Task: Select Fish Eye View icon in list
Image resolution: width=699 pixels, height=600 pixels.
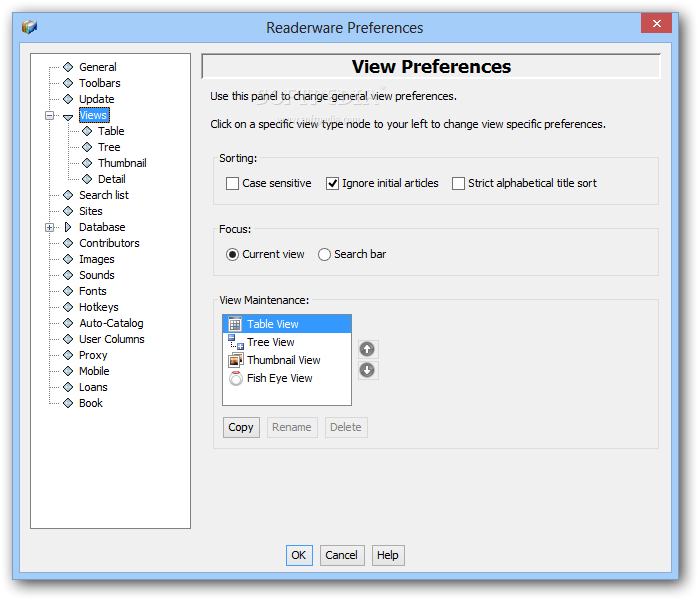Action: 235,378
